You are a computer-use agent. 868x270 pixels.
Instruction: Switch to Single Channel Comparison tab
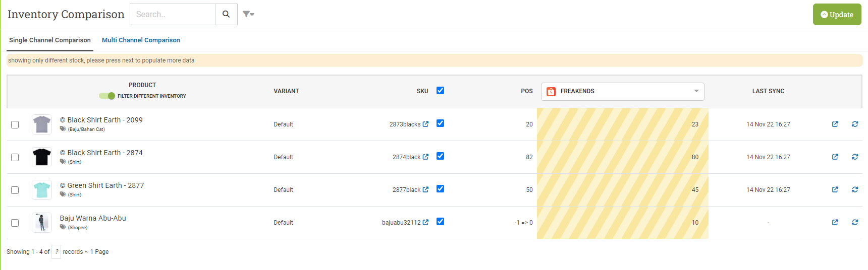point(50,40)
